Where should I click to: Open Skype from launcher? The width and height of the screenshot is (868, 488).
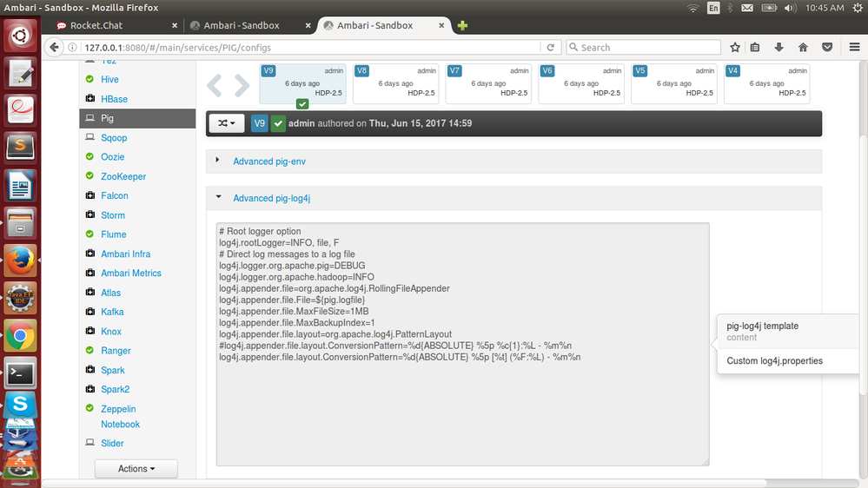[x=21, y=404]
